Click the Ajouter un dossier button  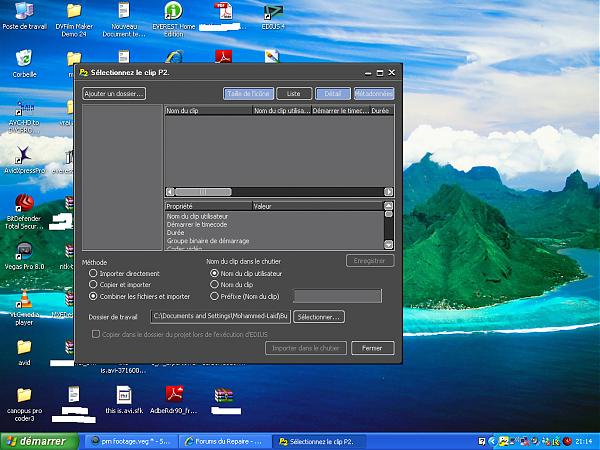tap(114, 93)
